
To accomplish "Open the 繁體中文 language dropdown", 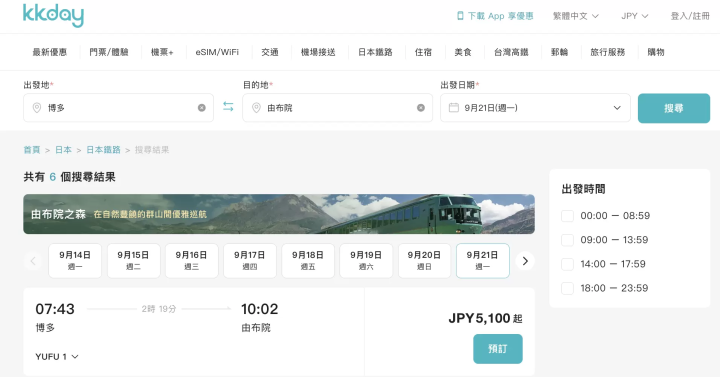I will click(576, 16).
